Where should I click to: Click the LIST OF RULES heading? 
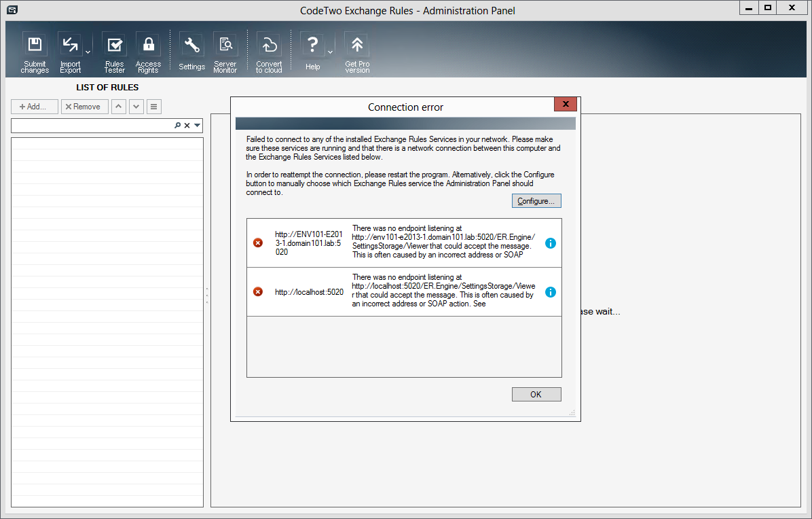point(107,88)
